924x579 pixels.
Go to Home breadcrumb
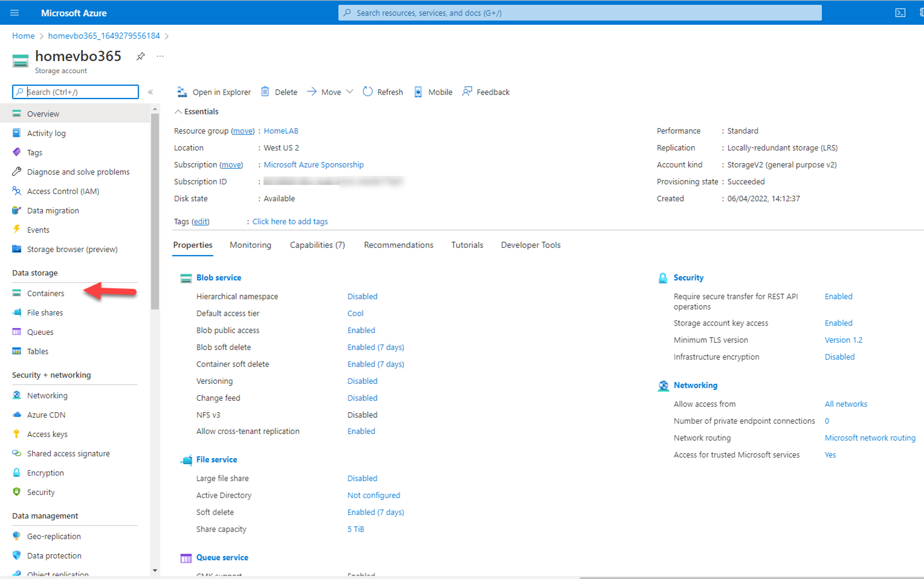click(x=24, y=36)
